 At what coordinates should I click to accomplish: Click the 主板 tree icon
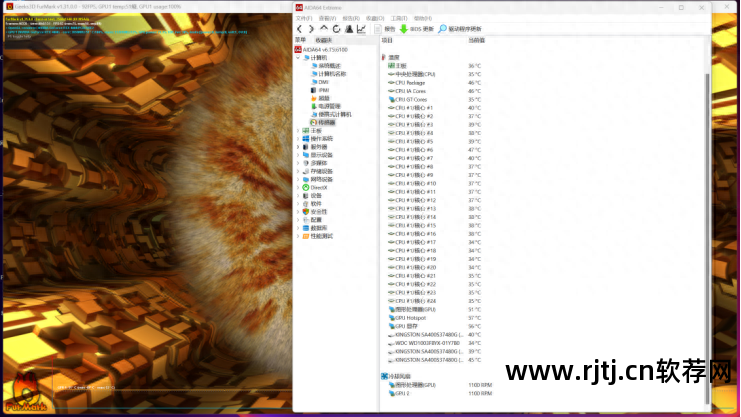tap(306, 130)
